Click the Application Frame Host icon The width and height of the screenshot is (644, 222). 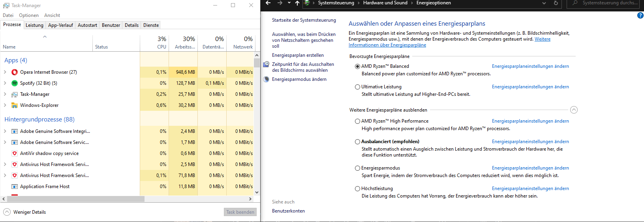[x=15, y=187]
